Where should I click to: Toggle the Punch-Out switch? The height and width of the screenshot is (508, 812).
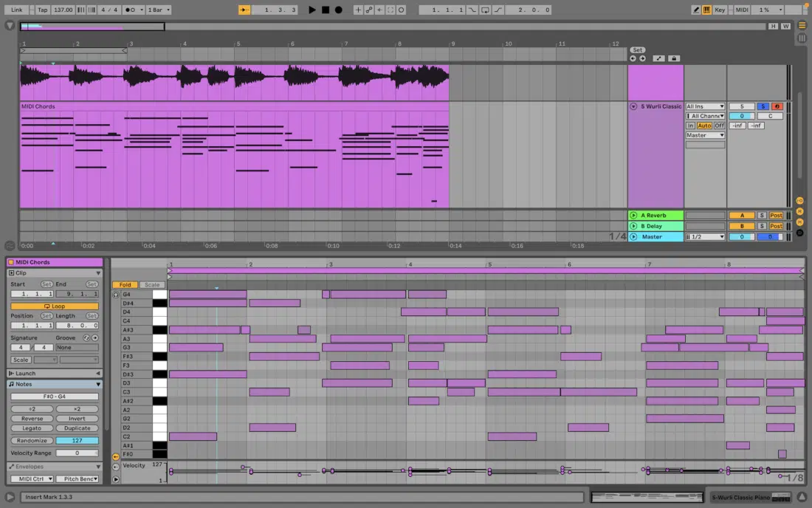click(498, 10)
